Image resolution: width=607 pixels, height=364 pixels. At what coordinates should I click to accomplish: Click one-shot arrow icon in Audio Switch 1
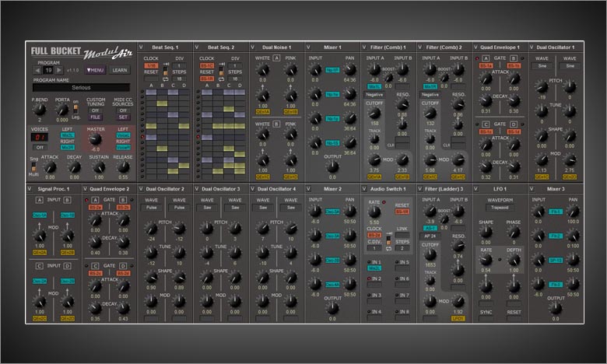(x=388, y=233)
